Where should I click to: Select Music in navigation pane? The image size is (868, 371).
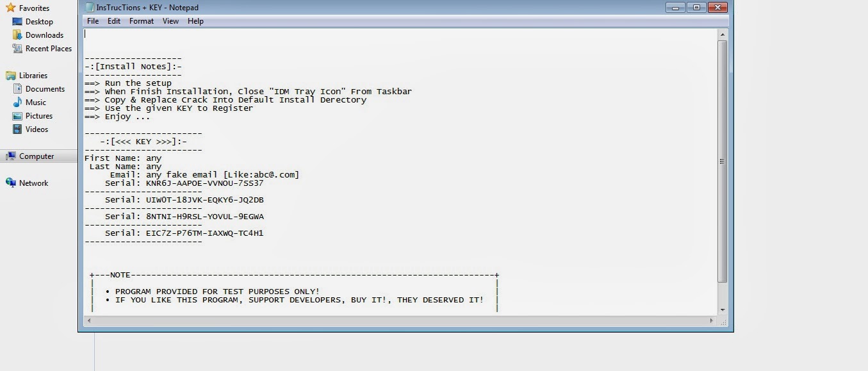[x=36, y=103]
